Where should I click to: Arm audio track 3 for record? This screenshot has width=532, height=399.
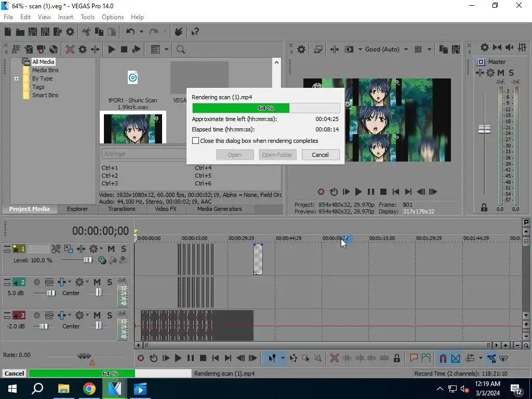click(x=37, y=315)
